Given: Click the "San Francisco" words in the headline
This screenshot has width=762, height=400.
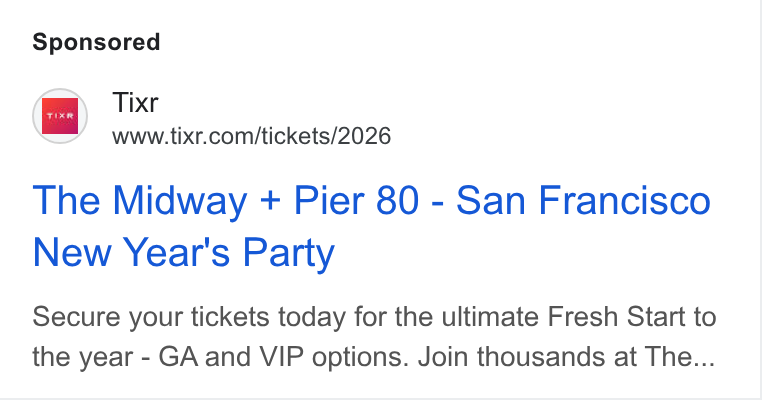Looking at the screenshot, I should [x=584, y=200].
